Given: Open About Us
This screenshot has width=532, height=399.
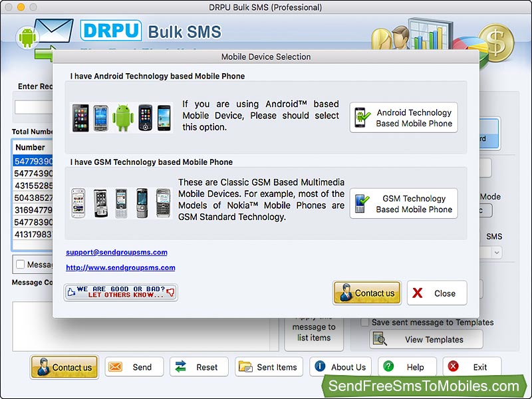Looking at the screenshot, I should [x=340, y=367].
